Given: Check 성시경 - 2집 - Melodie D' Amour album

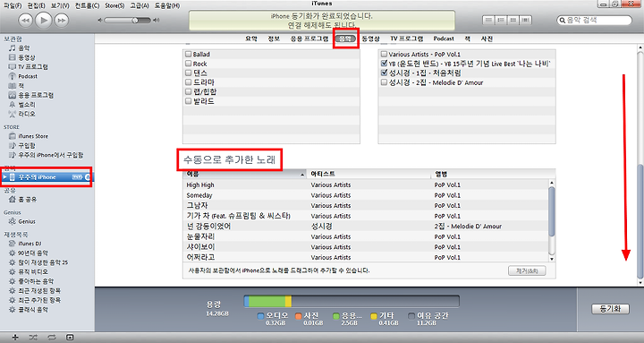Looking at the screenshot, I should (x=384, y=82).
